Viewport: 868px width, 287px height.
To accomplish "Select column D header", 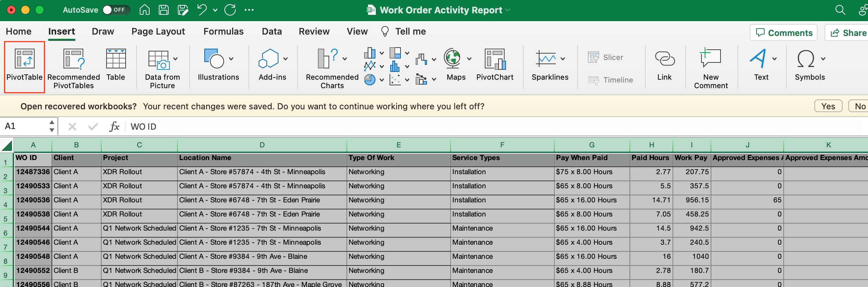I will pos(262,145).
